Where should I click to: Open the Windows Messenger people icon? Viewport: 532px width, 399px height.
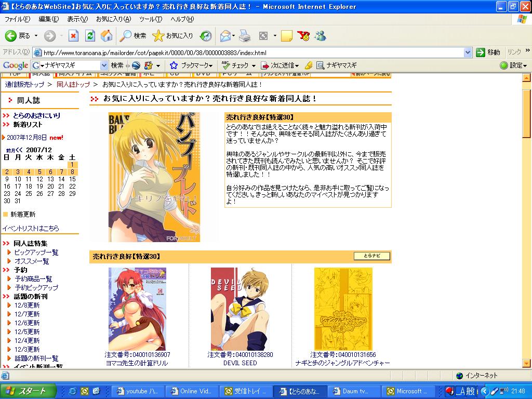[x=320, y=36]
